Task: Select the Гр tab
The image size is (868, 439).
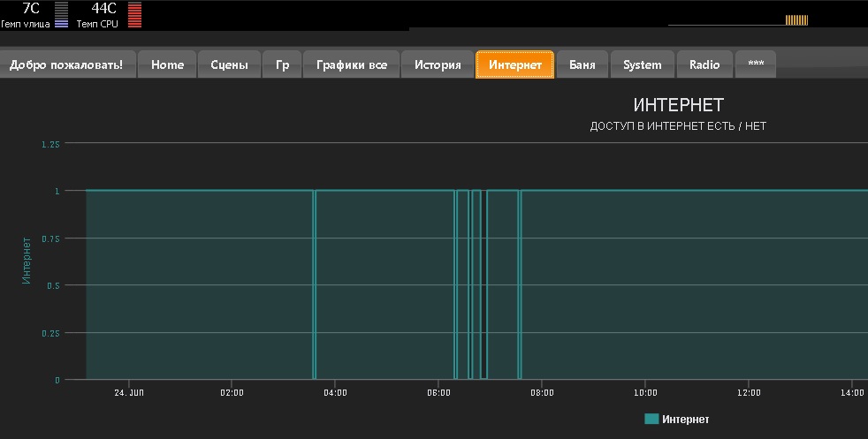Action: [282, 64]
